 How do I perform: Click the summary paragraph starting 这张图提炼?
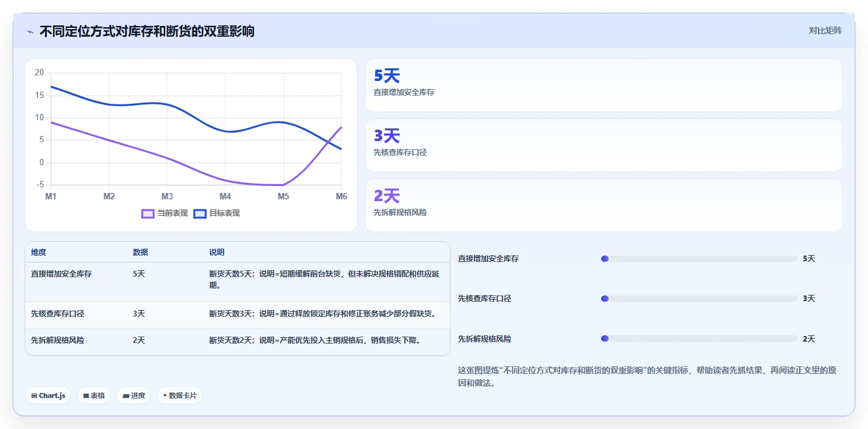point(647,376)
